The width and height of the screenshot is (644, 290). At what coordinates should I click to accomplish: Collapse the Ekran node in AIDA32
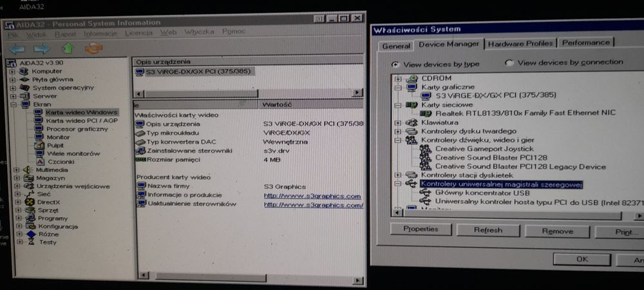tap(13, 104)
